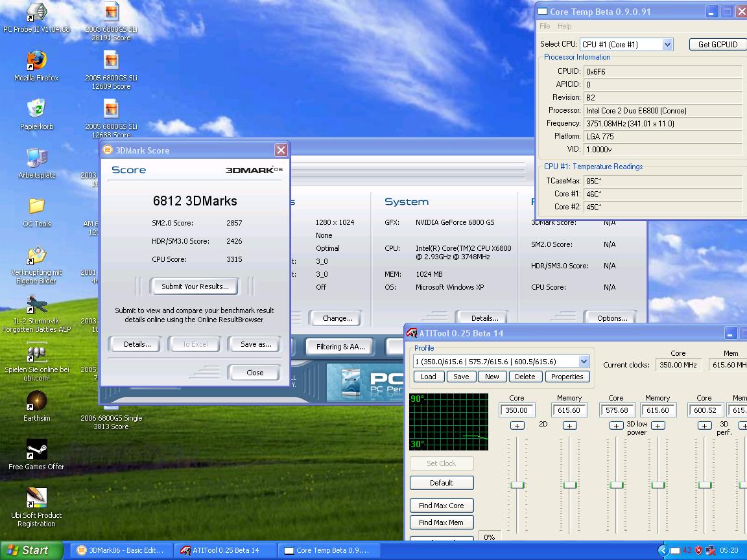
Task: Click the Core Temp window title bar icon
Action: pos(542,12)
